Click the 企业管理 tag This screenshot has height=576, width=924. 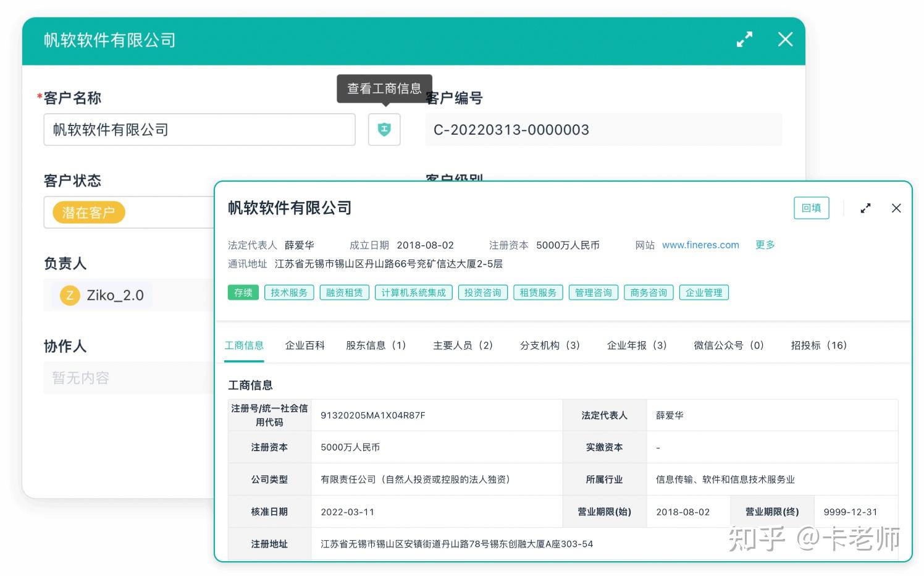[704, 292]
